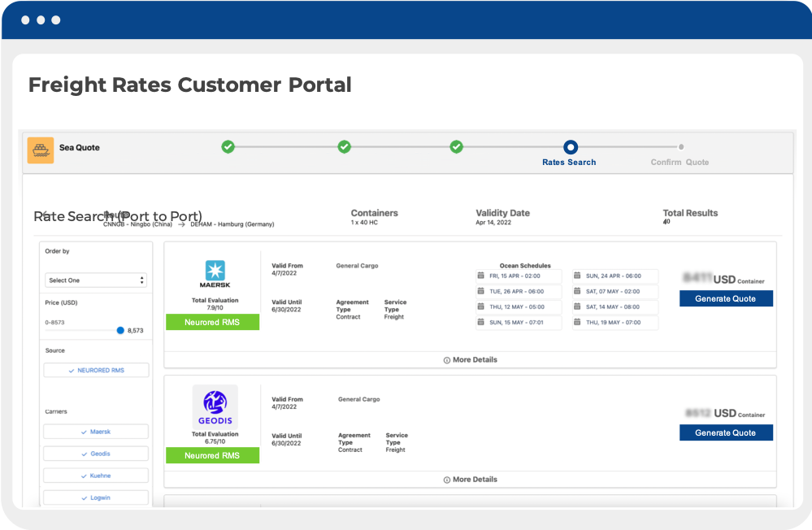Expand More Details for the Maersk rate
The image size is (812, 530).
(x=470, y=360)
